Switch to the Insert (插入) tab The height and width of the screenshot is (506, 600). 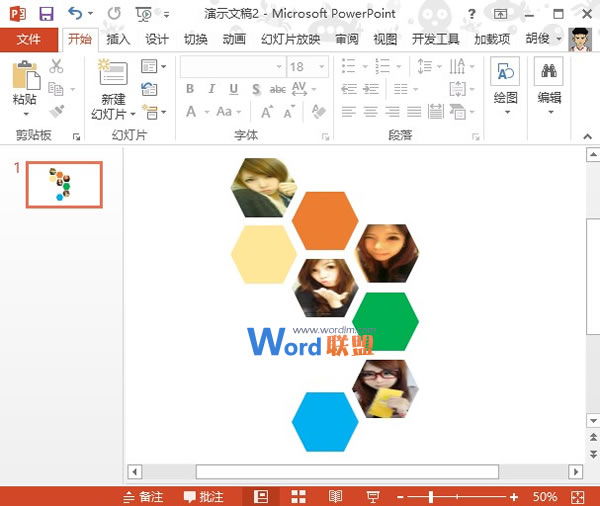[118, 39]
